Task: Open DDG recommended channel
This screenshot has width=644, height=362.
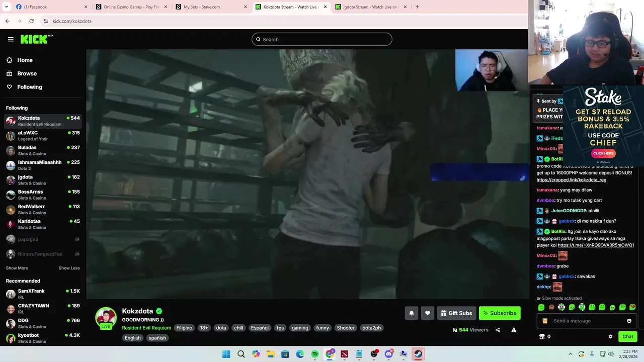Action: 43,323
